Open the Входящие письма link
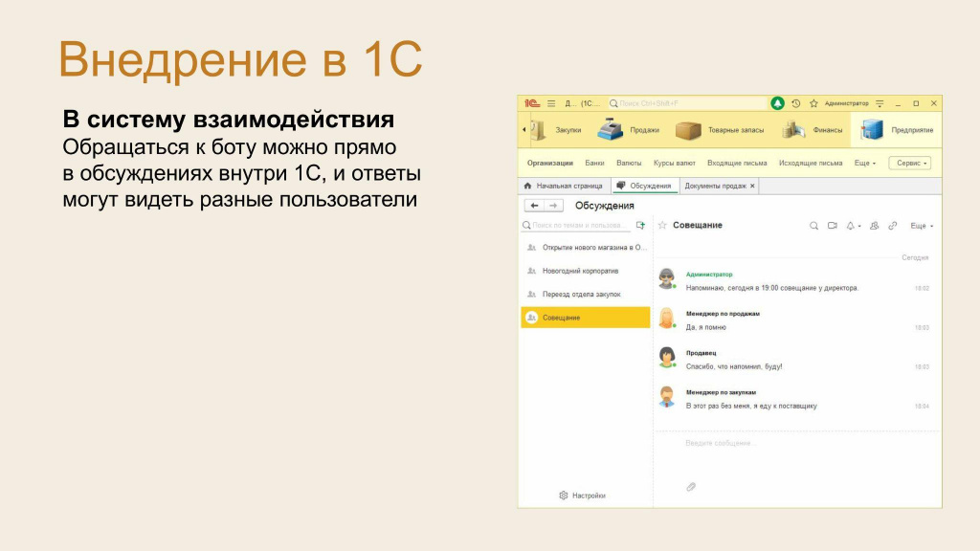 (x=737, y=163)
